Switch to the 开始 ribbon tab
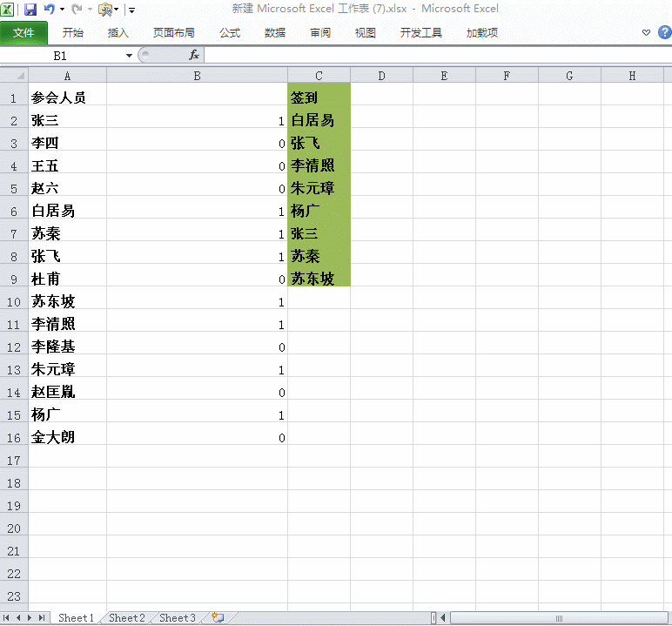672x626 pixels. 73,32
